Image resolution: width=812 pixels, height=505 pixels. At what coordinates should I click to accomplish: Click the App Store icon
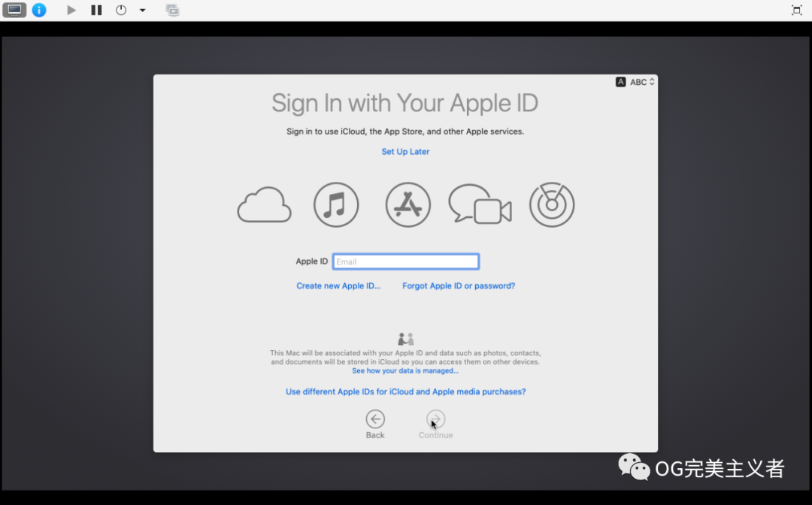point(408,205)
